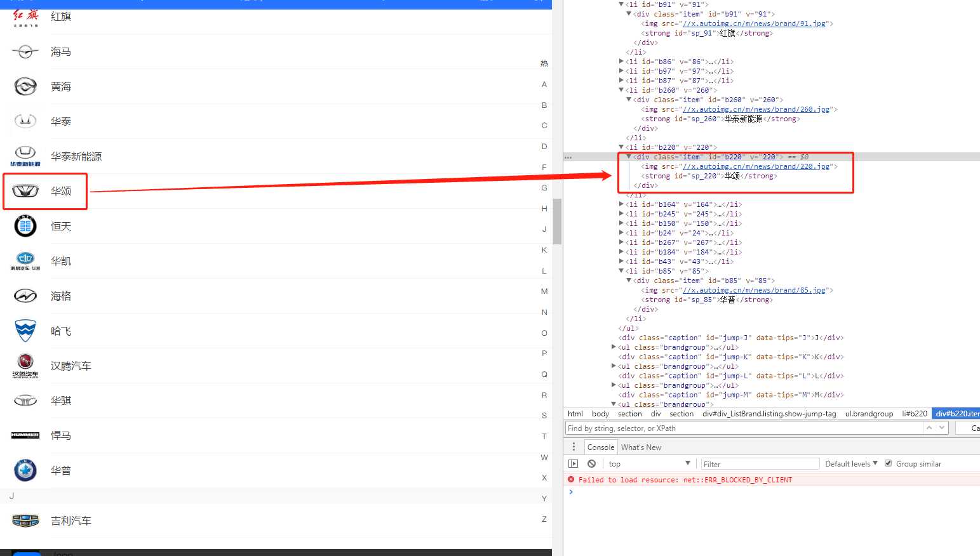This screenshot has width=980, height=556.
Task: Click the 海格 brand logo
Action: tap(25, 296)
